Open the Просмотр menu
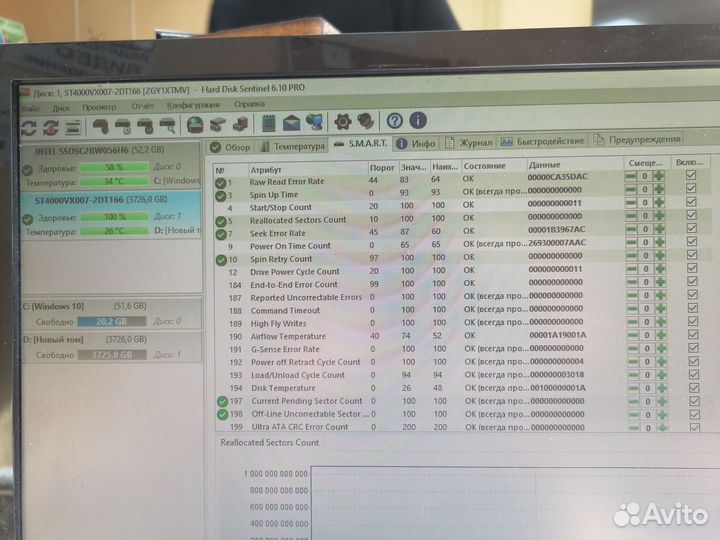This screenshot has width=720, height=540. click(99, 107)
